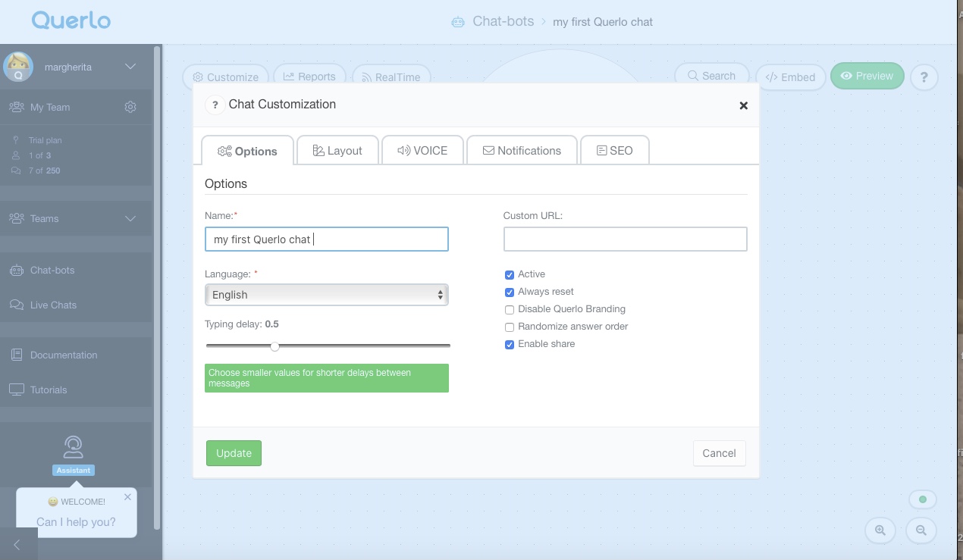Expand the Teams section chevron
963x560 pixels.
[130, 219]
